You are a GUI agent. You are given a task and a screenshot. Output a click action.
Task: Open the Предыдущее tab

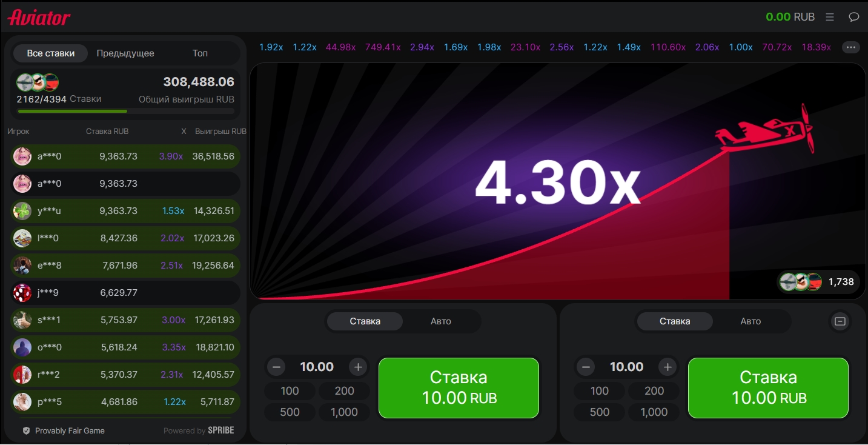[125, 53]
